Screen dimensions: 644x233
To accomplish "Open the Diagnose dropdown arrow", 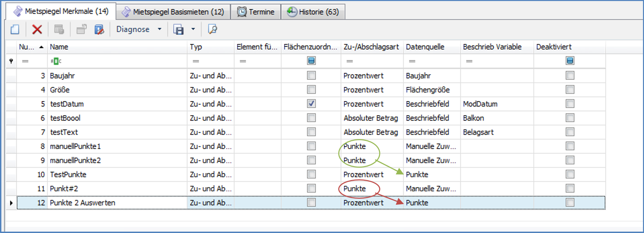I will point(160,29).
